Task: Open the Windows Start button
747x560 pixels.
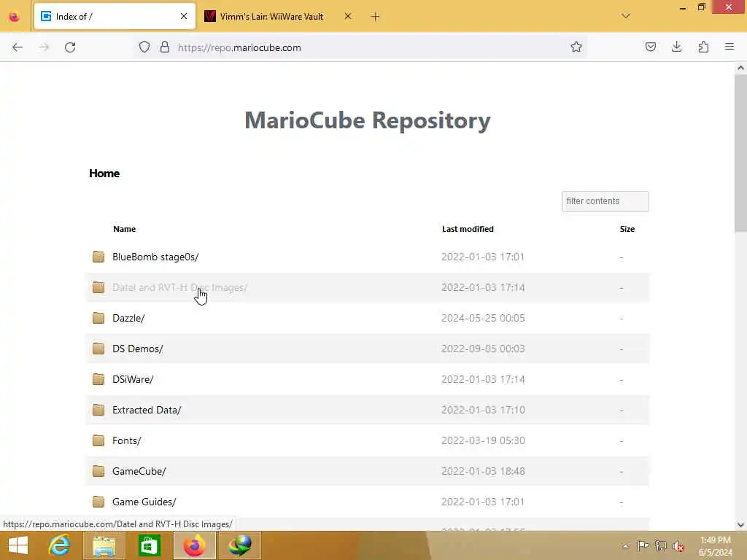Action: point(18,545)
